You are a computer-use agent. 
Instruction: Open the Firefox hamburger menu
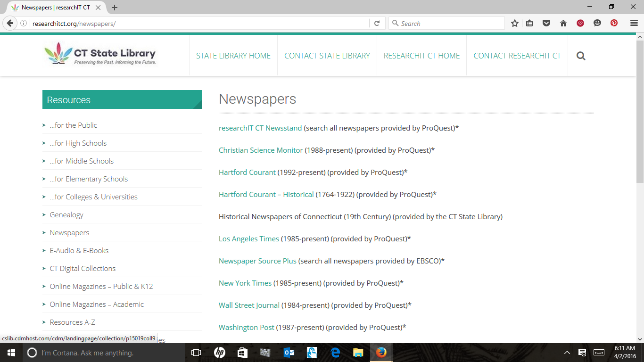pos(634,23)
